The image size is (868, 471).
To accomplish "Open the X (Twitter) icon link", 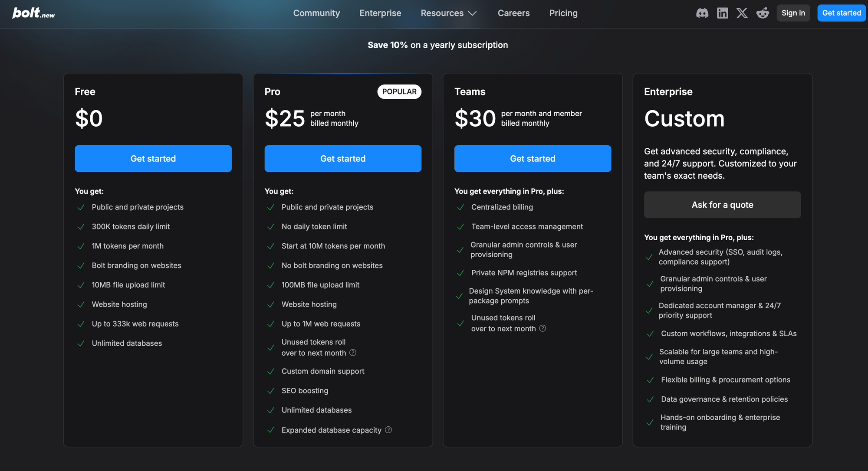I will point(742,13).
